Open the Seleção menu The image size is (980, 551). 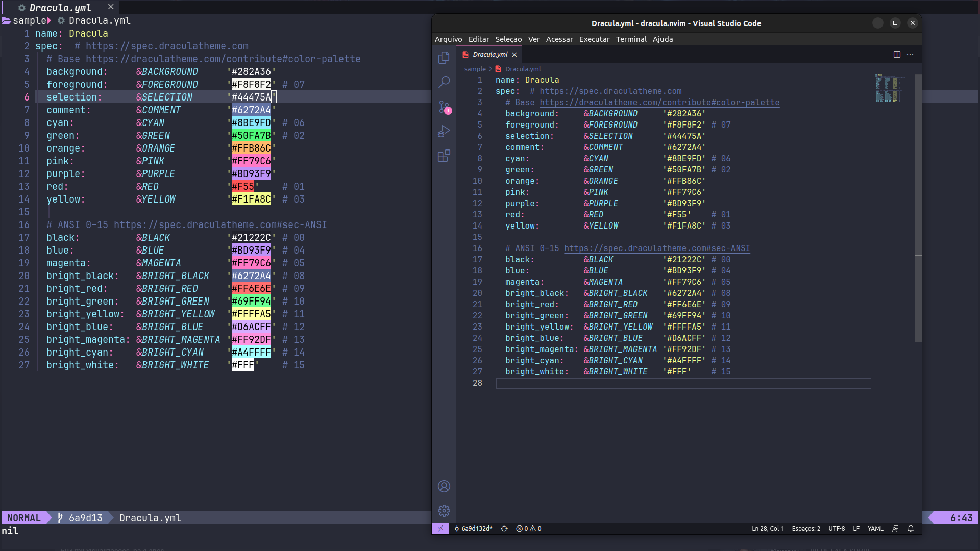pyautogui.click(x=508, y=39)
